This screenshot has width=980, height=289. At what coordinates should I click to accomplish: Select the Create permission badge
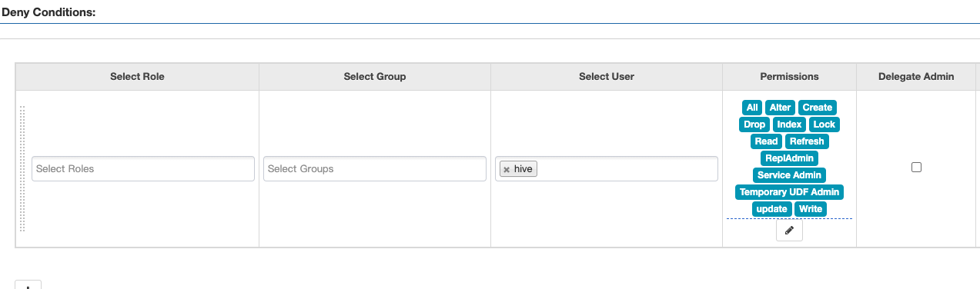(x=817, y=108)
